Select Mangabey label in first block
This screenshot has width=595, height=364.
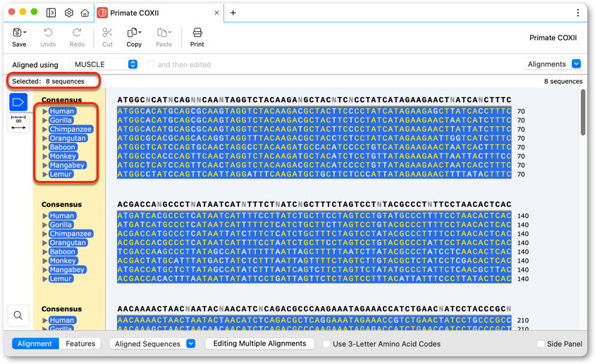click(x=67, y=165)
